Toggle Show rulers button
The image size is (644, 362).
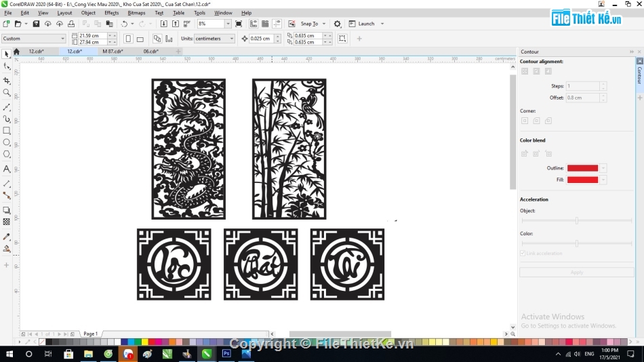tap(254, 24)
